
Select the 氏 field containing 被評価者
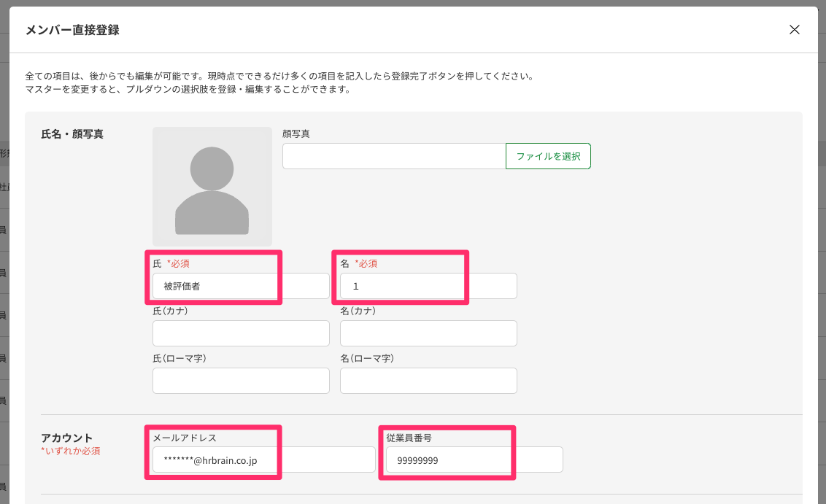click(x=219, y=285)
